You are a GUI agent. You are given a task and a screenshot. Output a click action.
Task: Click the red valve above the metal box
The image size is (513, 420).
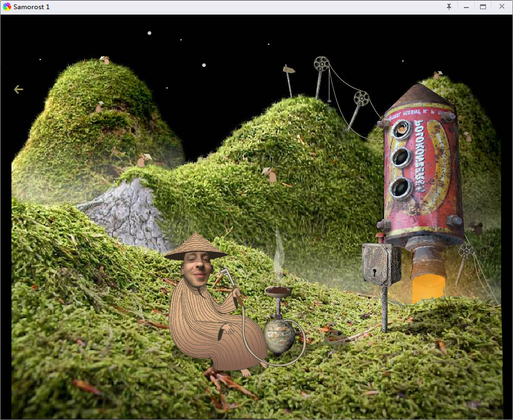(380, 237)
